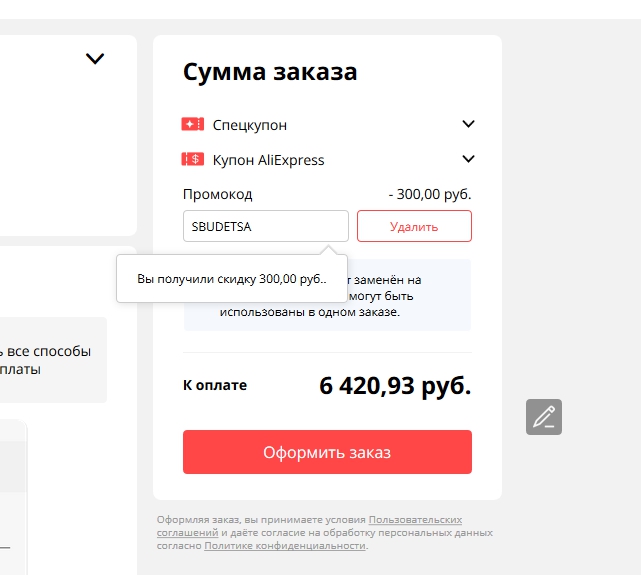Screen dimensions: 641x575
Task: Click the total 6 420,93 руб. amount
Action: [x=395, y=386]
